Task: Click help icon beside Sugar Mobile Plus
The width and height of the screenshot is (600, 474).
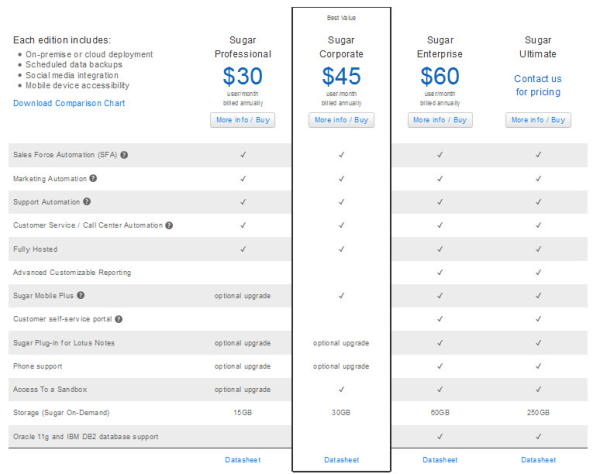Action: [80, 295]
